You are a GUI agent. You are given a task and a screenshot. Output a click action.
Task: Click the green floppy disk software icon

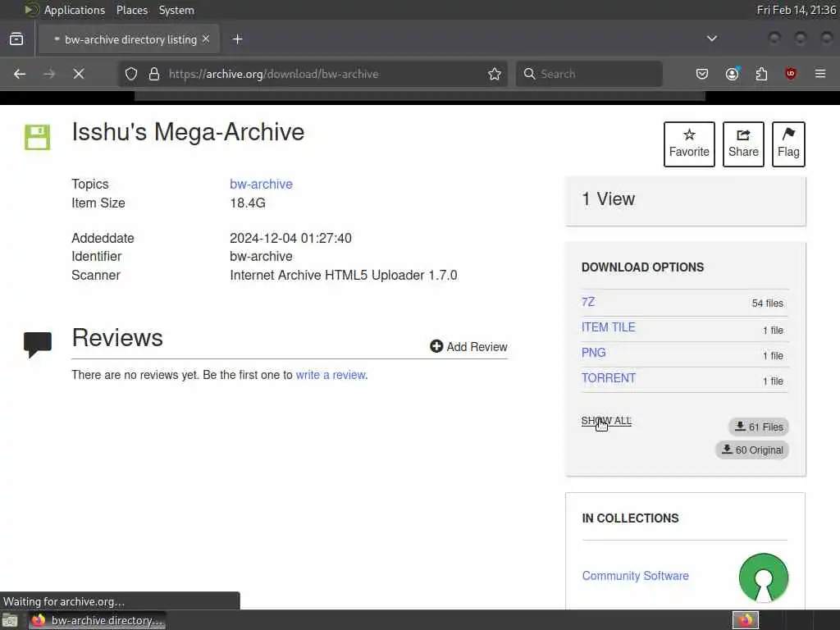pos(38,137)
